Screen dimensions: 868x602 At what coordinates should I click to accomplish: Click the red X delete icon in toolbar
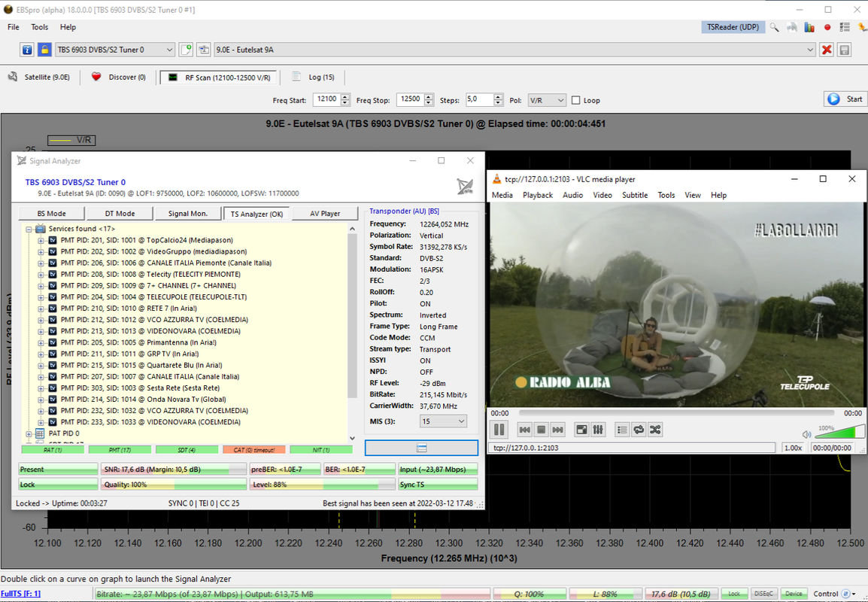[827, 50]
